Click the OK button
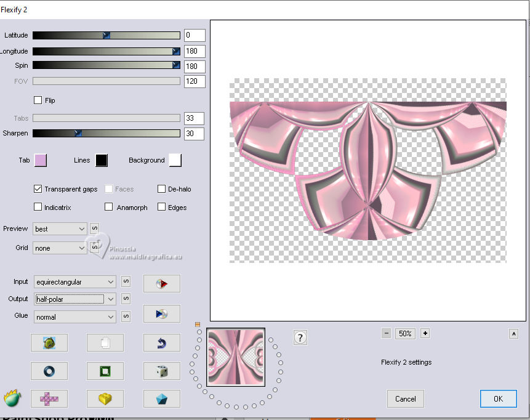 [498, 398]
